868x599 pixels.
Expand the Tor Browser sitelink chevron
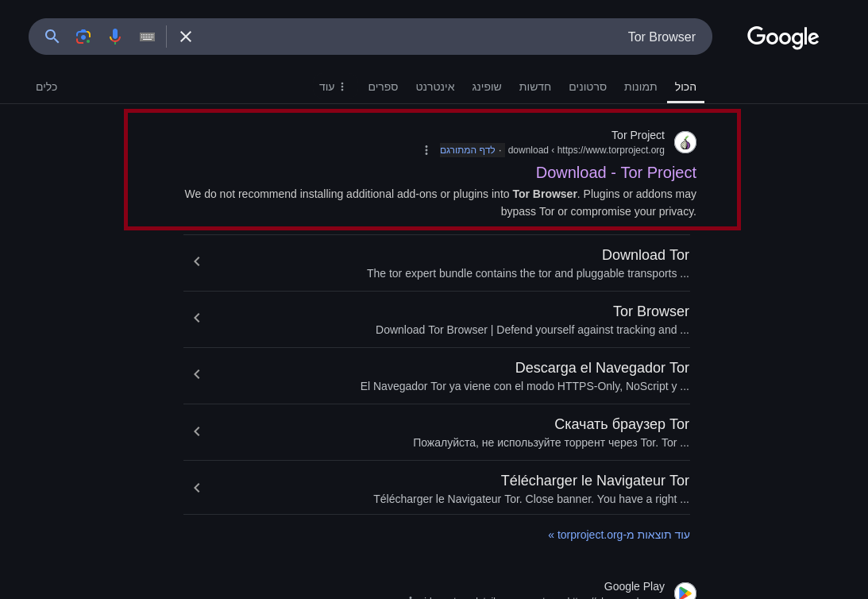pyautogui.click(x=197, y=318)
